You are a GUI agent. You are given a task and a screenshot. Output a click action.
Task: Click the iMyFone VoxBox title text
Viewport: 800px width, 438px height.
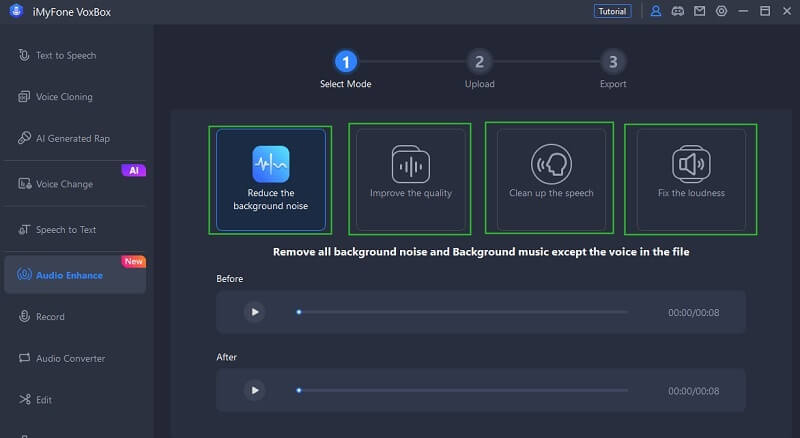tap(71, 12)
